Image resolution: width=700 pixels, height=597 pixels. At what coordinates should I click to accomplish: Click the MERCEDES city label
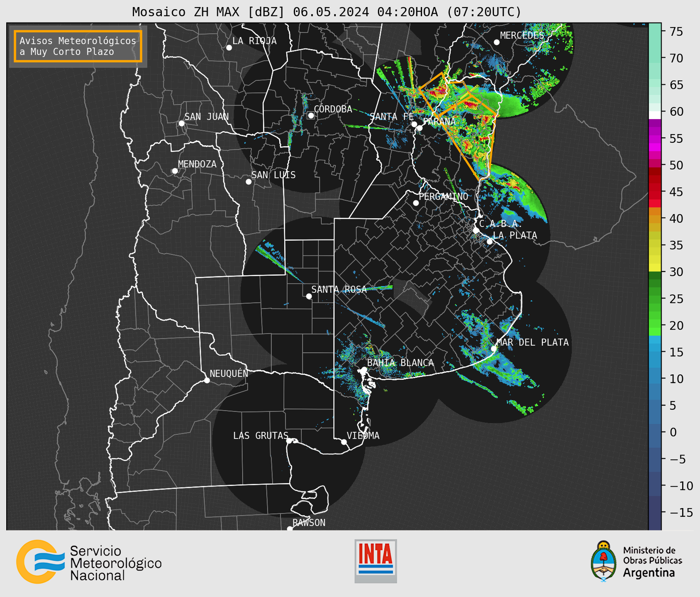click(522, 36)
